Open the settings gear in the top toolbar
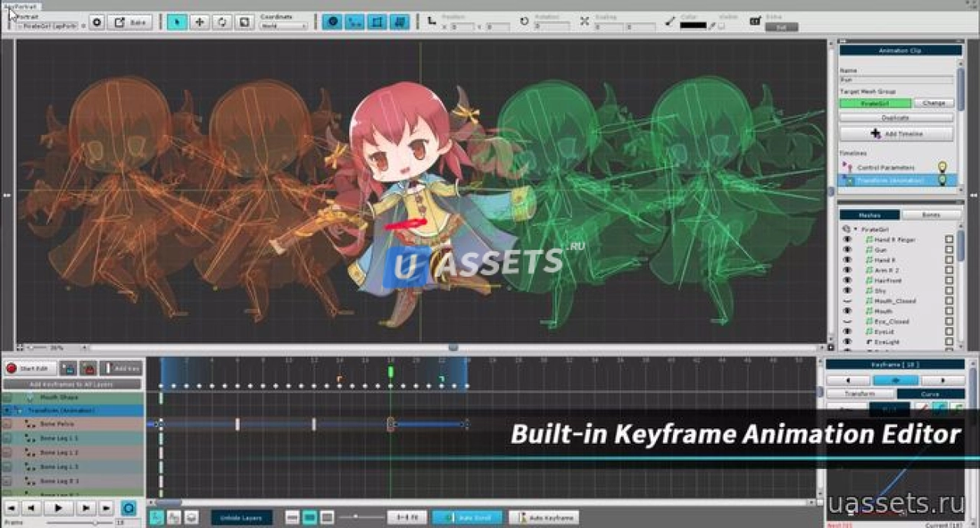This screenshot has height=528, width=980. (96, 22)
